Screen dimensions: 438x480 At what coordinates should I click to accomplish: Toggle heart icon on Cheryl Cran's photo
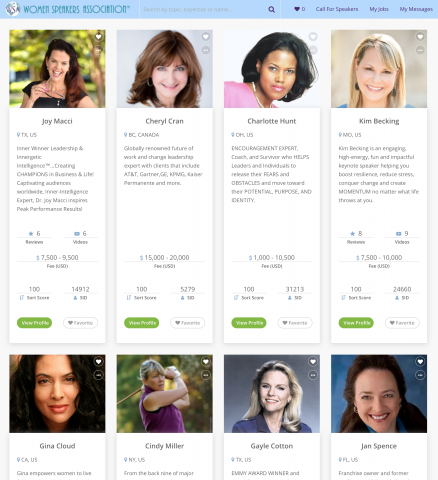(206, 37)
